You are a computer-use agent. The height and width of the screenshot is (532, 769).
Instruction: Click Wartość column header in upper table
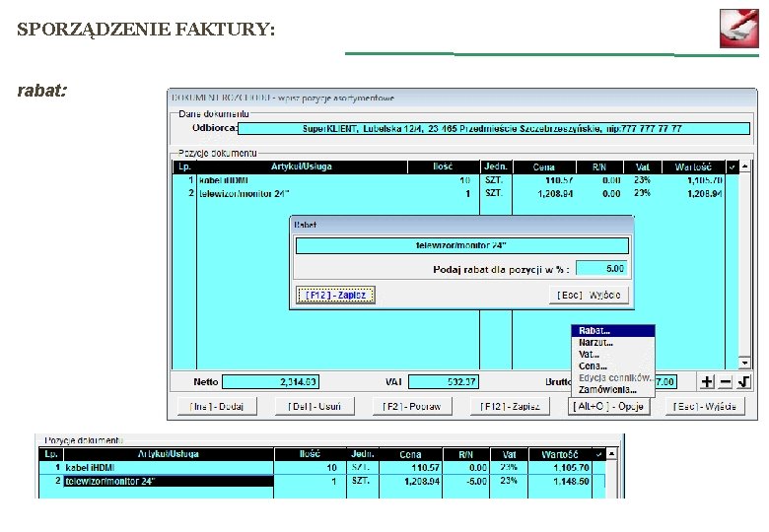click(693, 167)
